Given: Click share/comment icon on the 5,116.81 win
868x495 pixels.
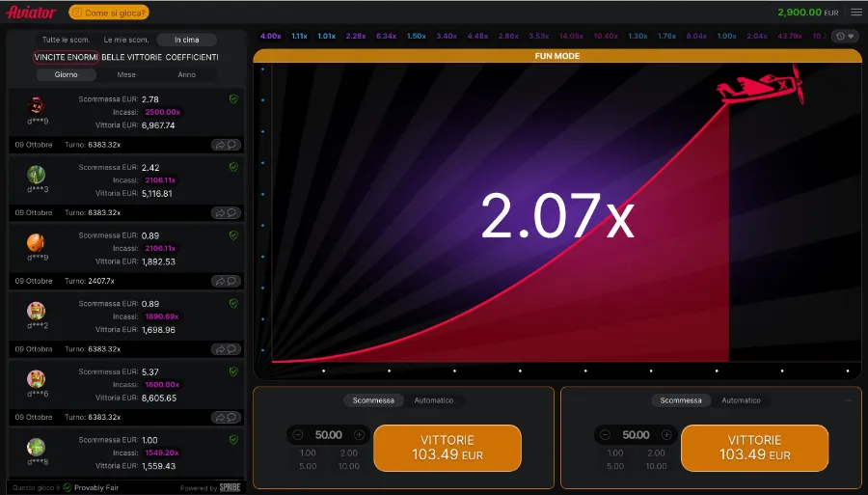Looking at the screenshot, I should (x=226, y=212).
